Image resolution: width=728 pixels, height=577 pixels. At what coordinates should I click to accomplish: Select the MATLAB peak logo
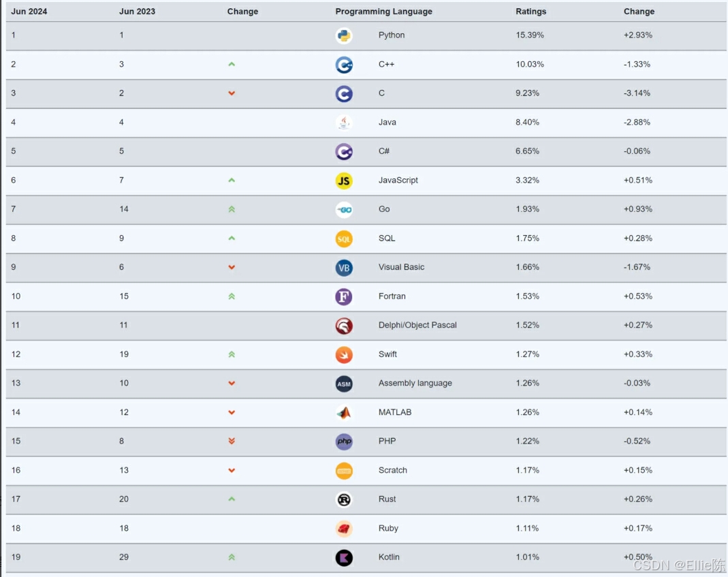coord(344,413)
